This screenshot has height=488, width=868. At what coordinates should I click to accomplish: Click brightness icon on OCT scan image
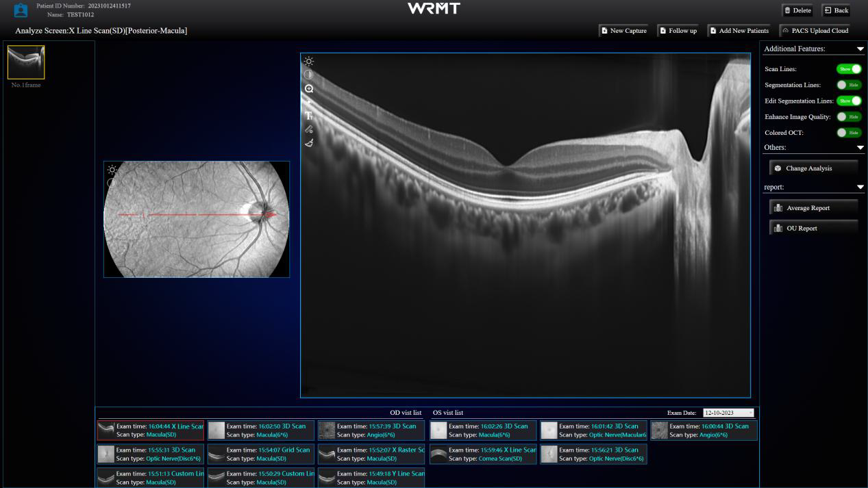point(309,62)
